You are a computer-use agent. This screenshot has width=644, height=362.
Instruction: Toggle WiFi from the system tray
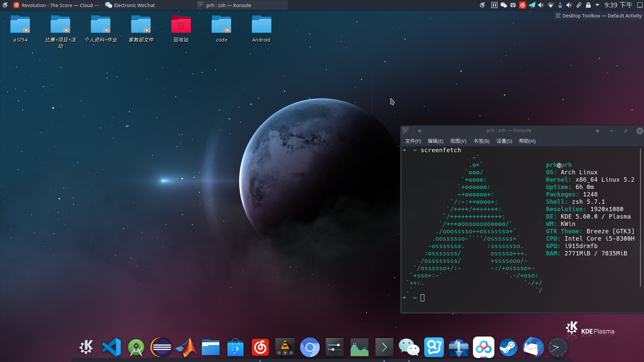(550, 5)
